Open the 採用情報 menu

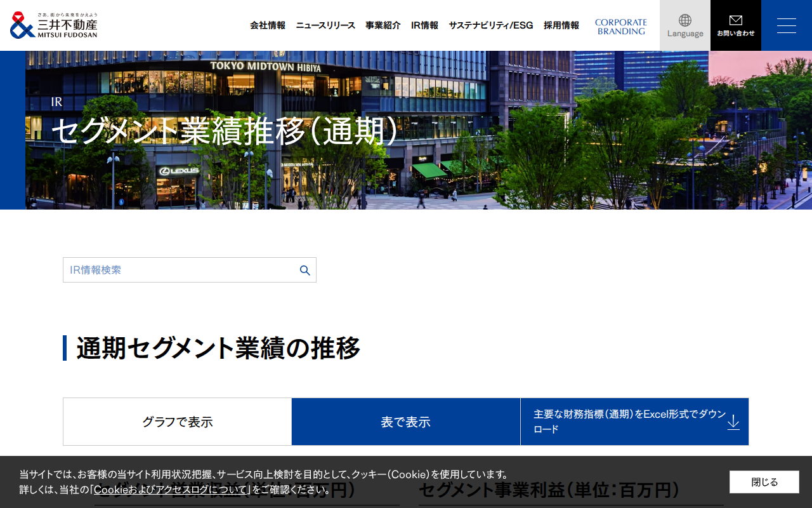click(561, 25)
